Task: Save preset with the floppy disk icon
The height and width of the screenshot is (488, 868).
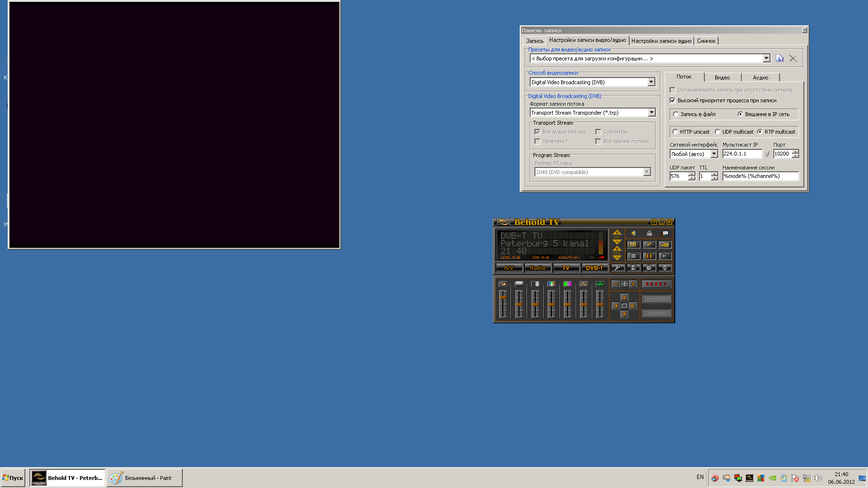Action: (779, 58)
